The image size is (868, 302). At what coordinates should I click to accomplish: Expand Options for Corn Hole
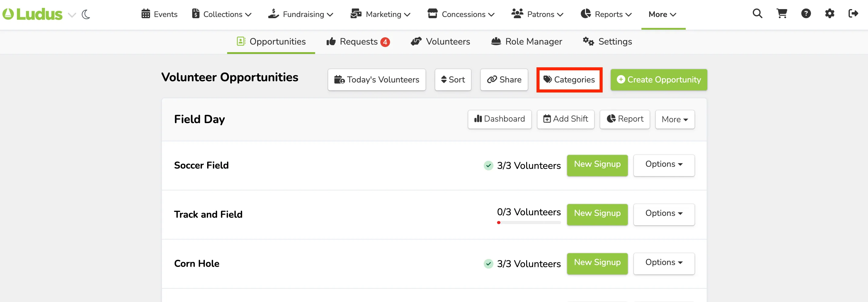pos(664,263)
